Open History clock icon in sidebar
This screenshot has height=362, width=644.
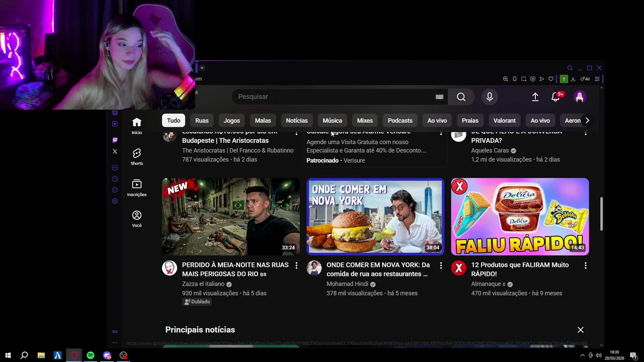click(x=115, y=179)
